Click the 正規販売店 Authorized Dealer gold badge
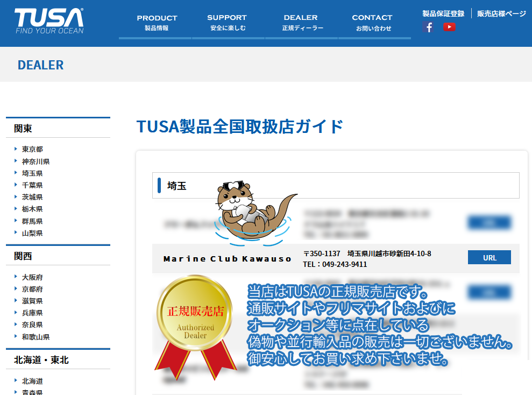Screen dimensions: 532x395 (x=195, y=327)
